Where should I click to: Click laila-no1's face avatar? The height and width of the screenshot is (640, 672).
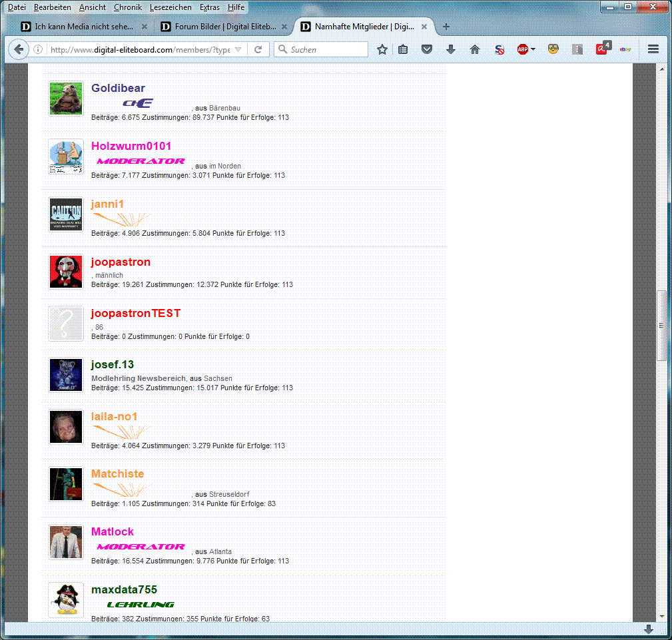65,427
